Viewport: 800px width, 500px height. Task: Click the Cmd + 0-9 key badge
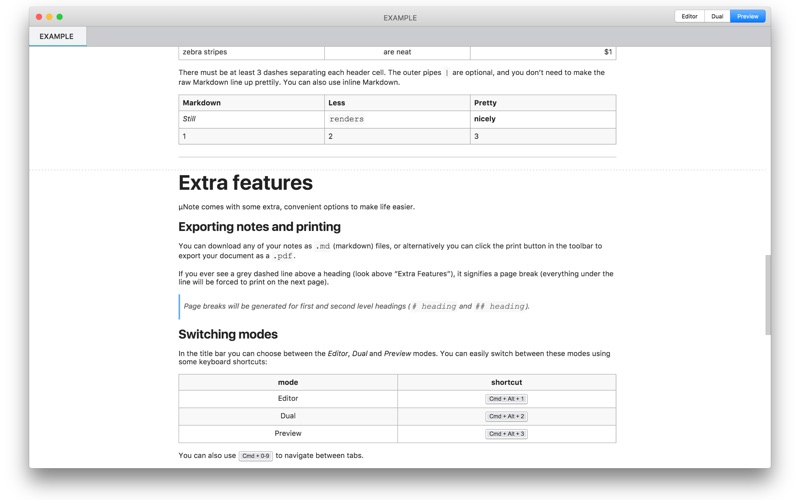click(x=256, y=456)
